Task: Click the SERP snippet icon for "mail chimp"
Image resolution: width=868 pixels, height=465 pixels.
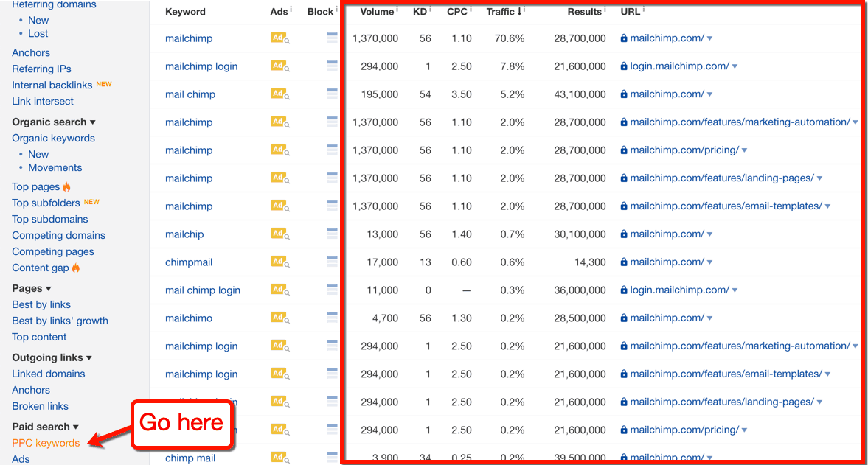Action: pyautogui.click(x=330, y=94)
